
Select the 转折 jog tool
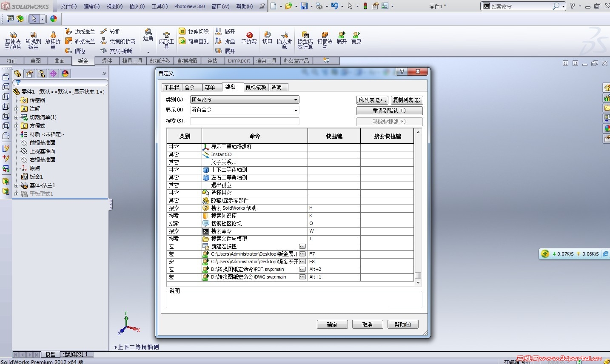point(110,31)
